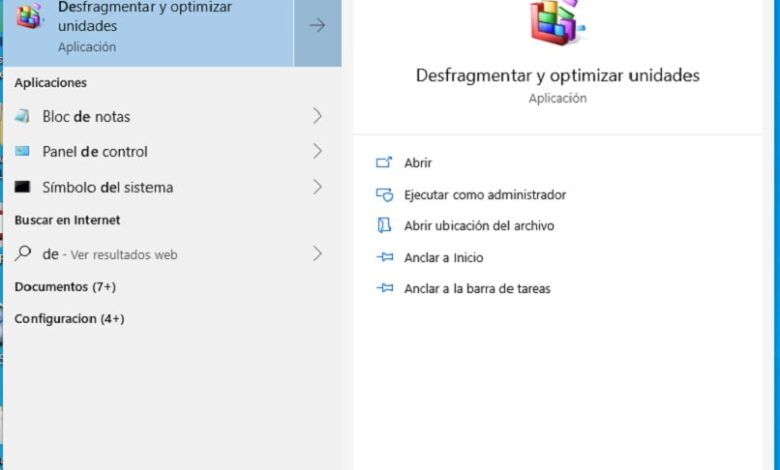Screen dimensions: 780x470
Task: Expand Panel de control chevron
Action: pyautogui.click(x=317, y=151)
